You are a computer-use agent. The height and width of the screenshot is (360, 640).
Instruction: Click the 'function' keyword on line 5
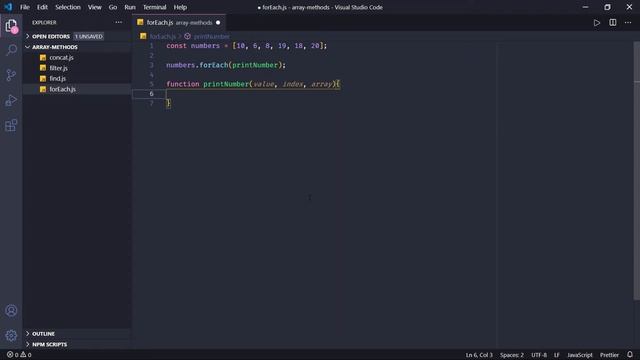point(182,84)
